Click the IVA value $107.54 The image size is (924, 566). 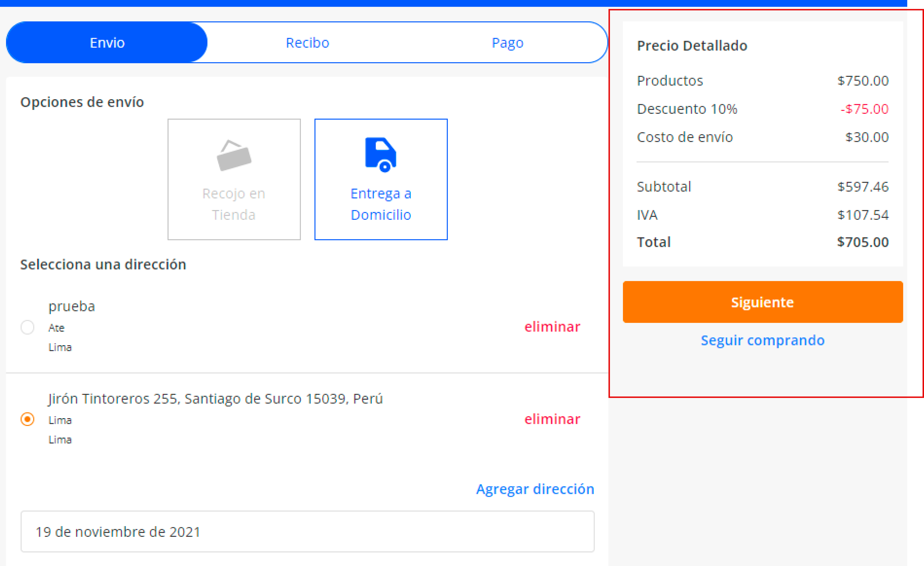coord(863,215)
